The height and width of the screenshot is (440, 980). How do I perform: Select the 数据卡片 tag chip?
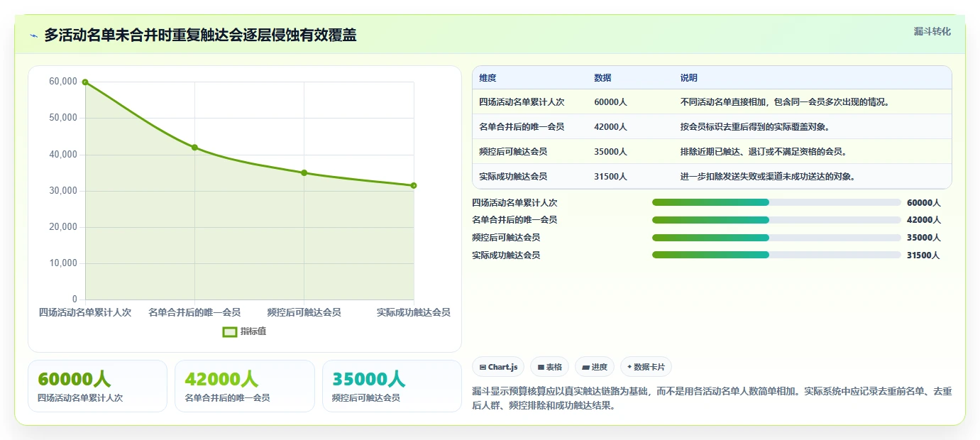pyautogui.click(x=646, y=367)
